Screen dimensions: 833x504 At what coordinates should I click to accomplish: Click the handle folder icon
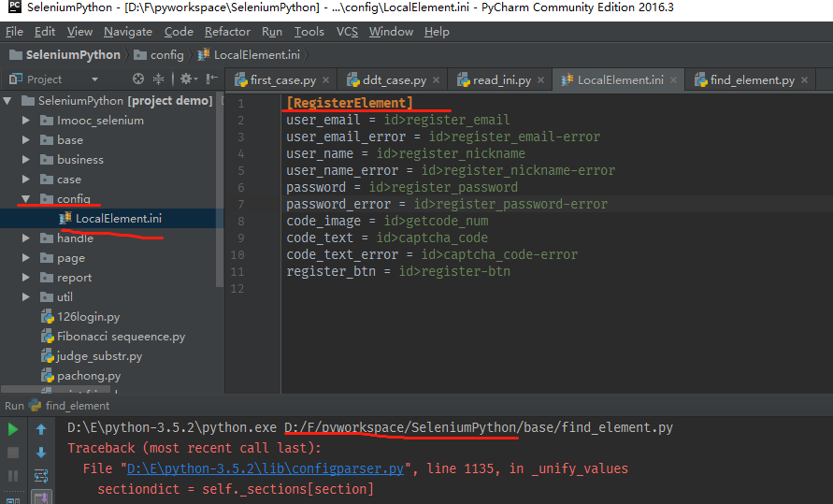[x=47, y=238]
